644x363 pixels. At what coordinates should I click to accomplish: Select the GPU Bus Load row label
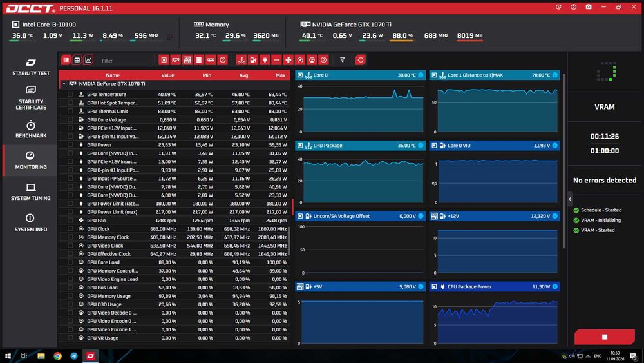pyautogui.click(x=102, y=288)
